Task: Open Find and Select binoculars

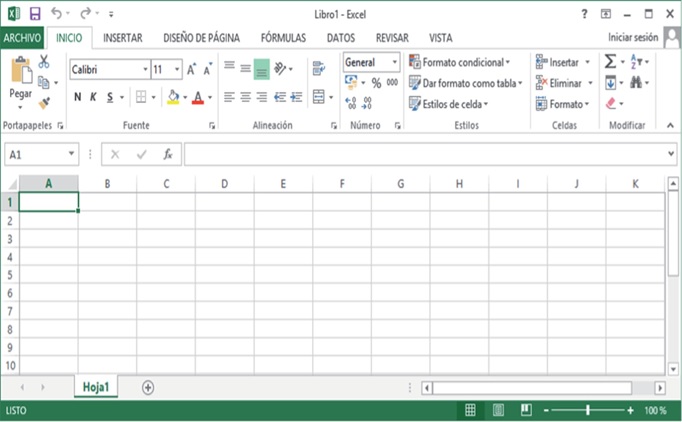Action: pos(636,82)
